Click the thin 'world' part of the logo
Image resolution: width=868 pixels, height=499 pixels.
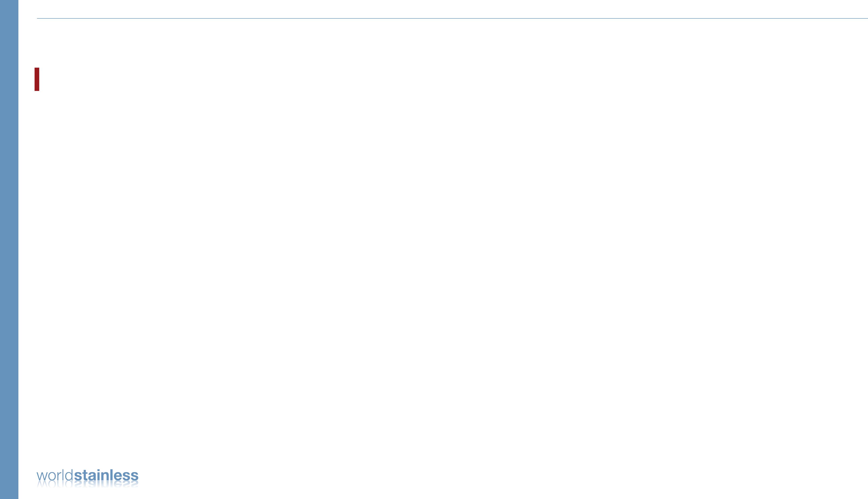(x=55, y=476)
